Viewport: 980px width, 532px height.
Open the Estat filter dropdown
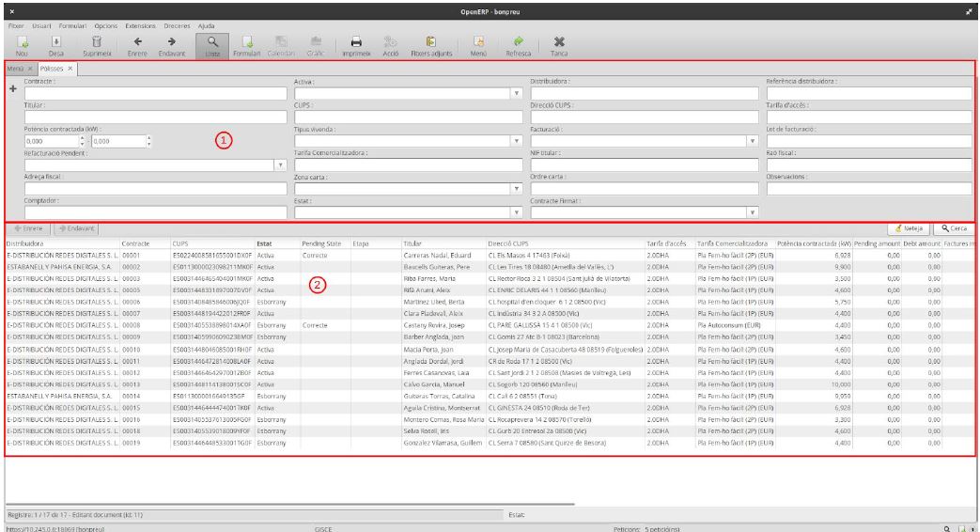point(516,213)
